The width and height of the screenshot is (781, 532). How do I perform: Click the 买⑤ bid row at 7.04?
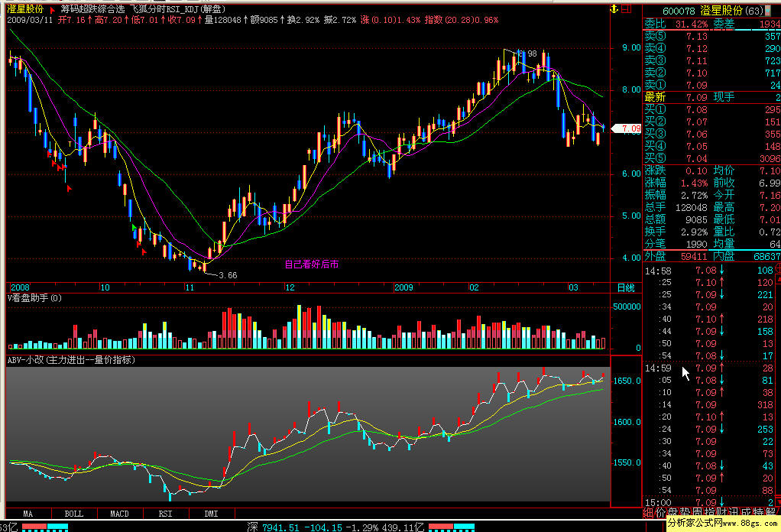point(712,158)
